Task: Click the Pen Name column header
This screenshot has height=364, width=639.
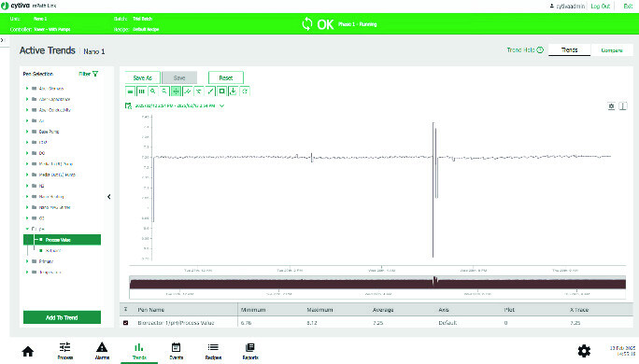Action: pos(150,310)
